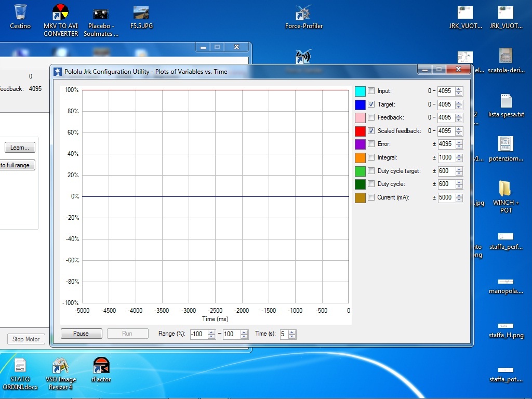This screenshot has width=532, height=399.
Task: Click the Integral scale field showing 1000
Action: click(x=446, y=157)
